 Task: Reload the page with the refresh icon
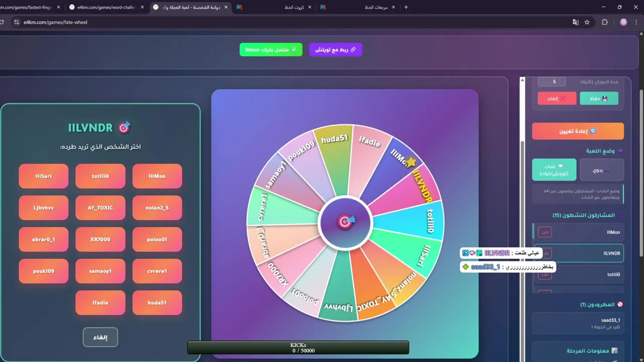click(x=2, y=22)
